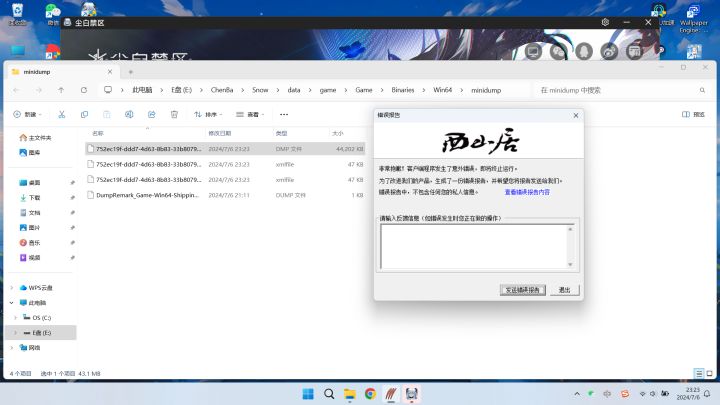Screen dimensions: 720x405
Task: Expand the WPS cloud tree node
Action: (x=11, y=287)
